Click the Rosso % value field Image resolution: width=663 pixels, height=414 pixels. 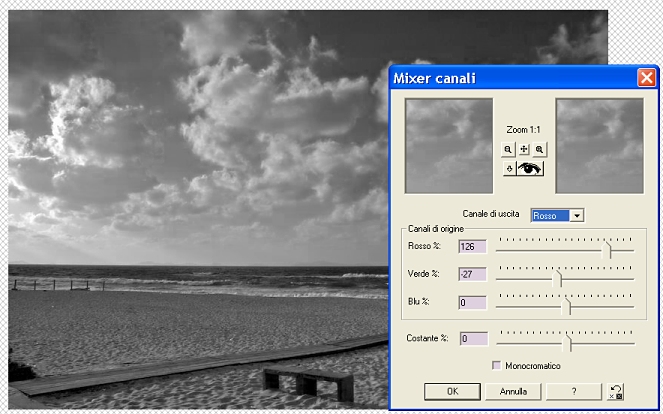pyautogui.click(x=472, y=246)
